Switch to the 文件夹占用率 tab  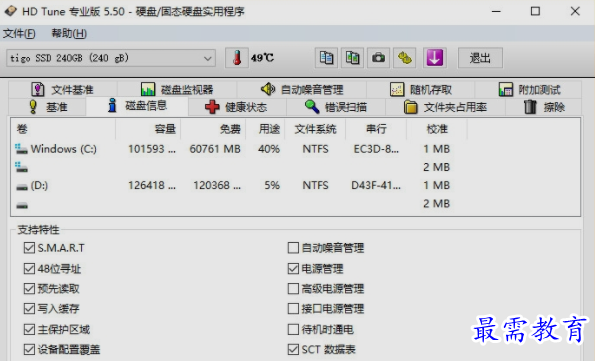[x=445, y=107]
